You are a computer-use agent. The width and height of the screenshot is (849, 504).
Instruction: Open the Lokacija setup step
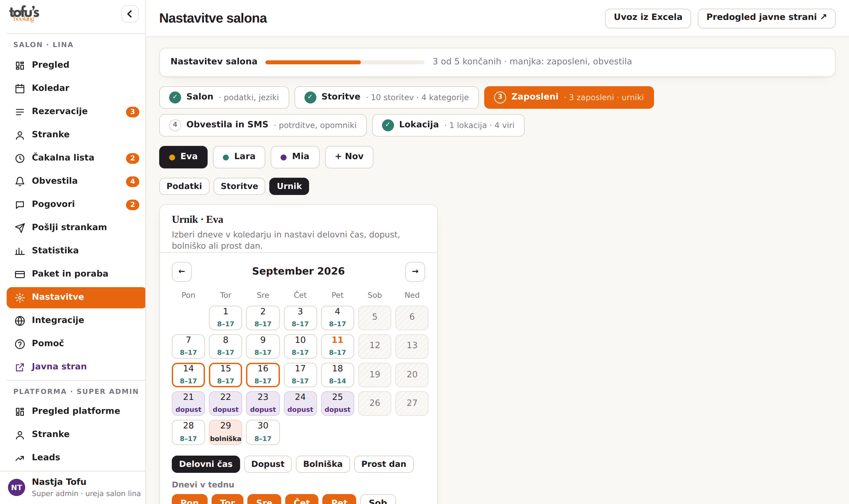tap(448, 125)
